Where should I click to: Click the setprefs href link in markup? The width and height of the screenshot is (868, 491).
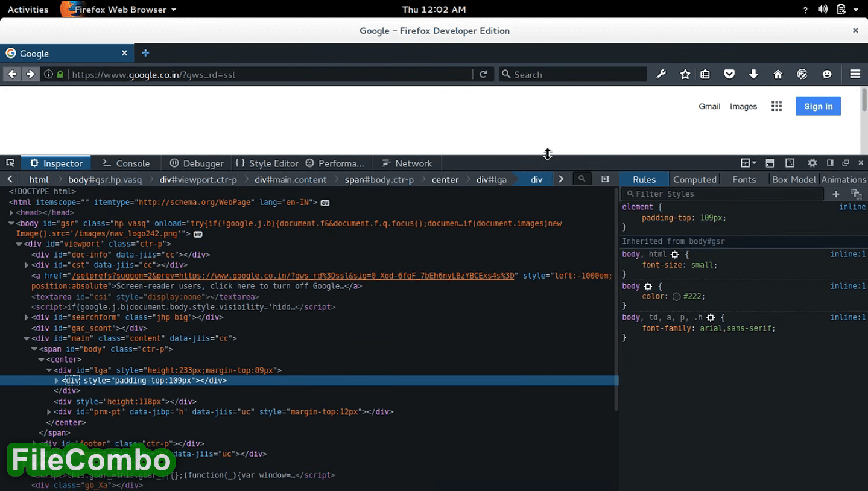[x=293, y=276]
